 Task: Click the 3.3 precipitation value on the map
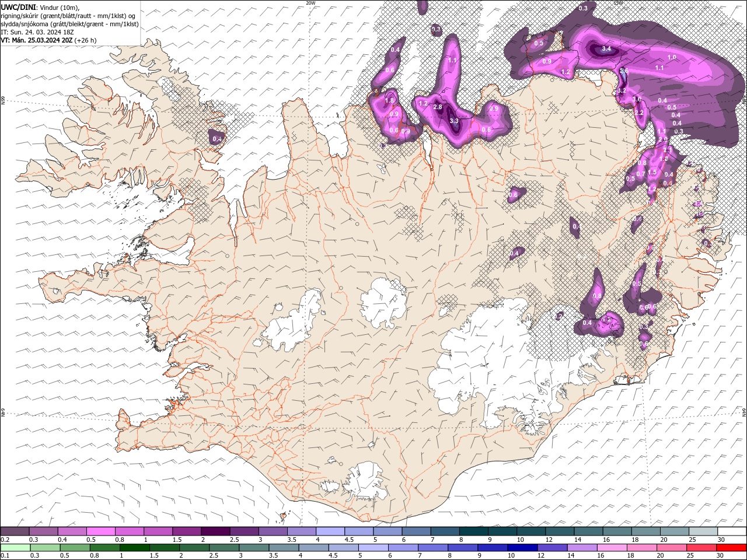454,121
